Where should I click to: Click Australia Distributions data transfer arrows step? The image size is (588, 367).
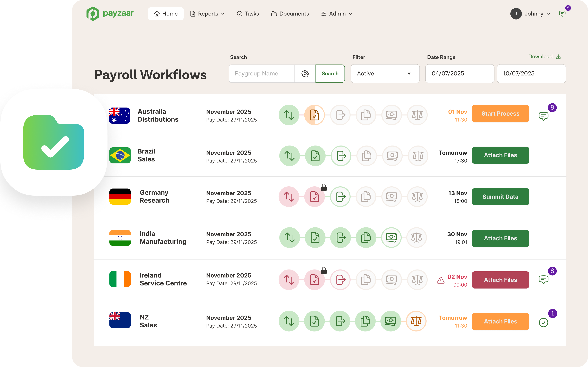[289, 115]
